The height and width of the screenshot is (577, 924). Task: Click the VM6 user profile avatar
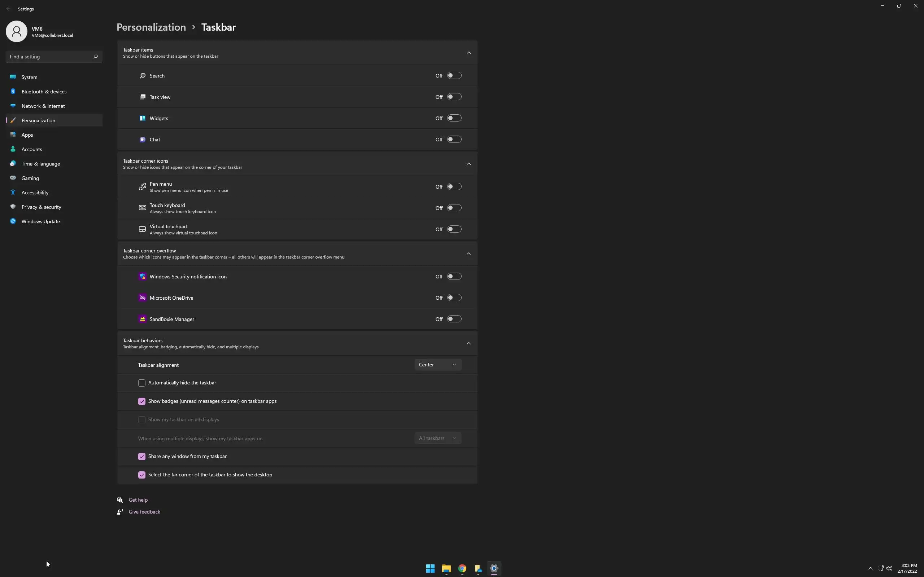[x=16, y=31]
